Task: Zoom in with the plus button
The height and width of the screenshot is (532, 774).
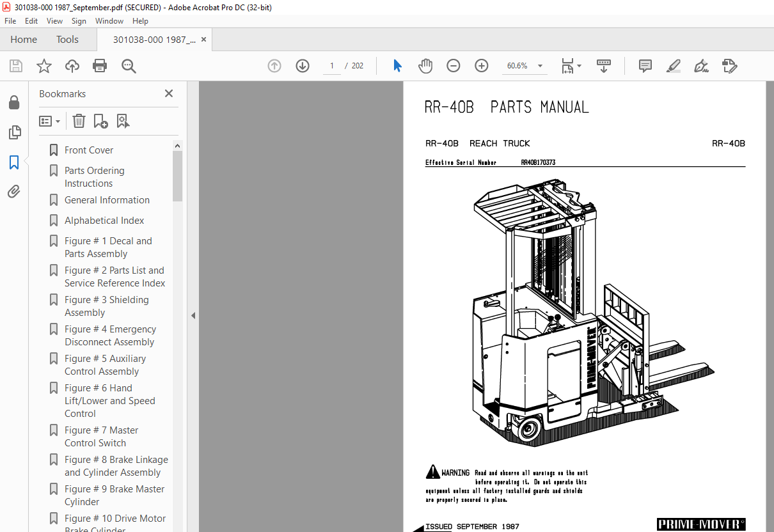Action: [x=482, y=66]
